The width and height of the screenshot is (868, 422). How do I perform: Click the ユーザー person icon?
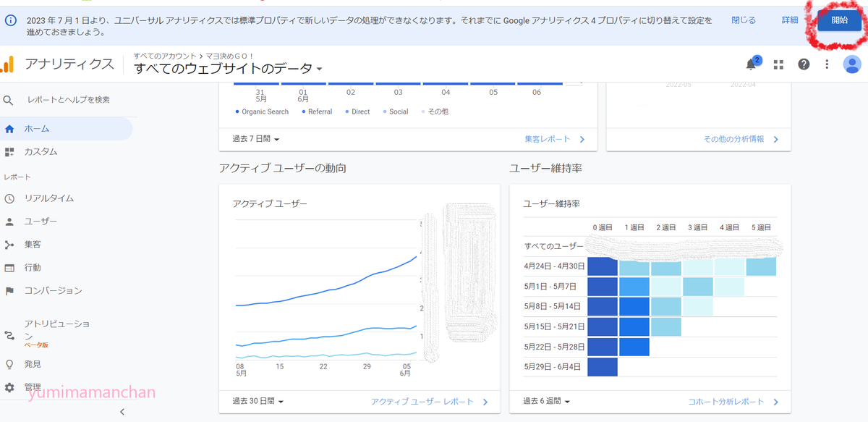click(9, 221)
